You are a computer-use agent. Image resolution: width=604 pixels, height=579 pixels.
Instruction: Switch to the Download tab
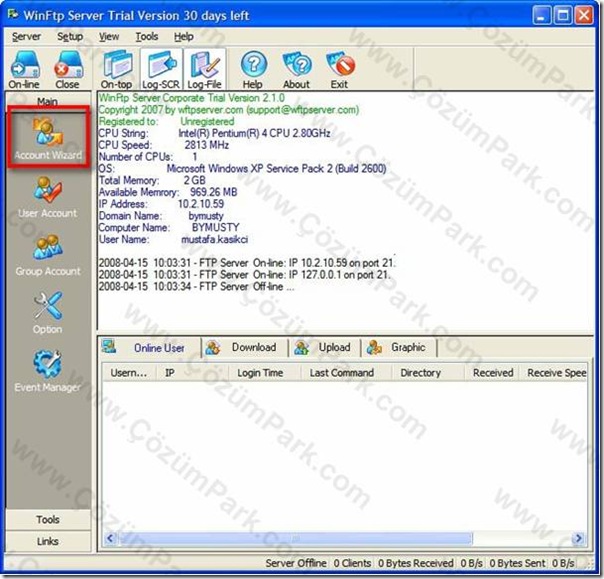(244, 347)
